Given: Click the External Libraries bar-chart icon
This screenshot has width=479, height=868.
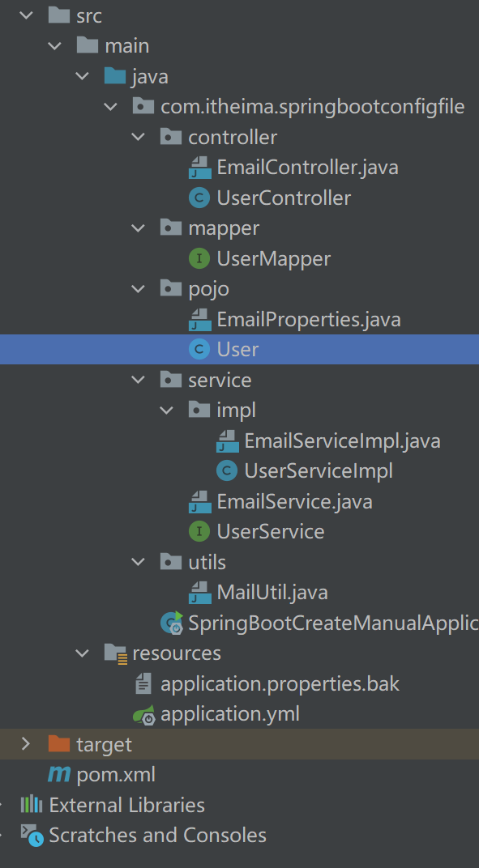Looking at the screenshot, I should click(x=32, y=804).
